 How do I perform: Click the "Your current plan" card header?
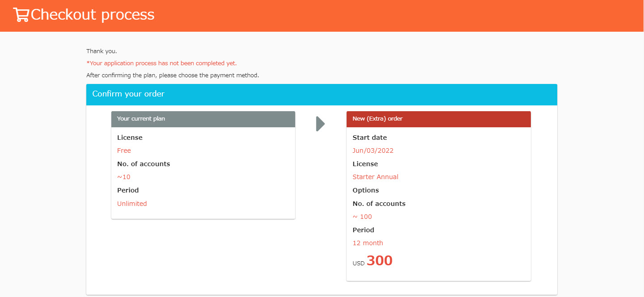coord(141,119)
